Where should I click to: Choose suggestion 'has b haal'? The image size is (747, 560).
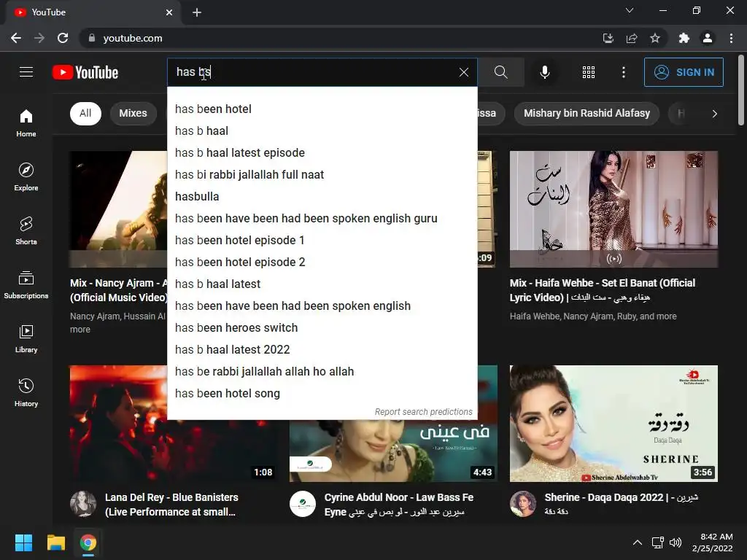pos(322,131)
